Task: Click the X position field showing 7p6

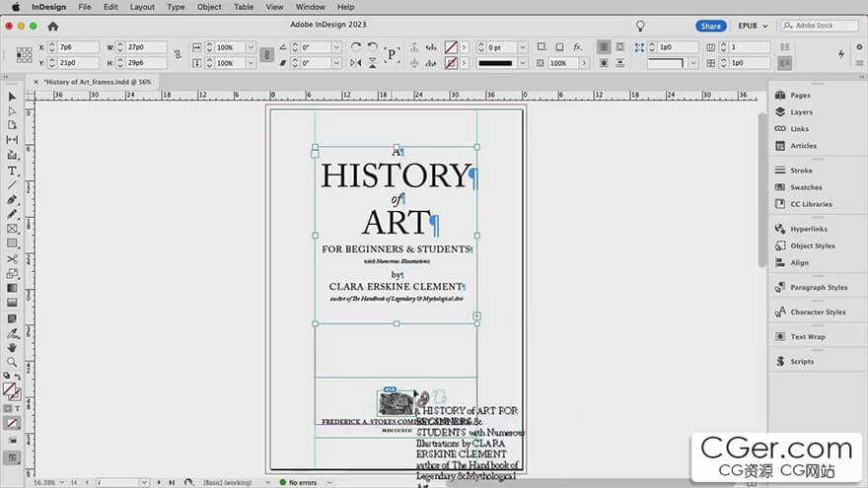Action: coord(77,47)
